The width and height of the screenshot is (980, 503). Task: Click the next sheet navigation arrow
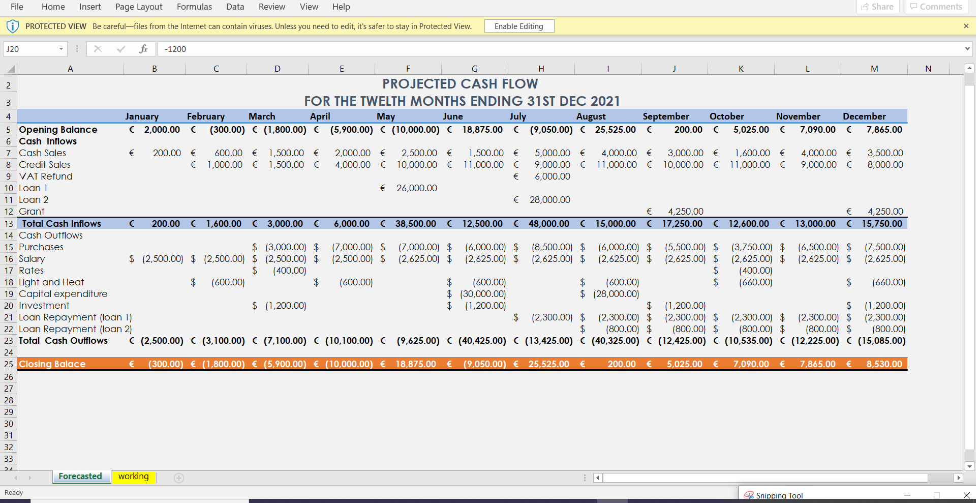[30, 478]
